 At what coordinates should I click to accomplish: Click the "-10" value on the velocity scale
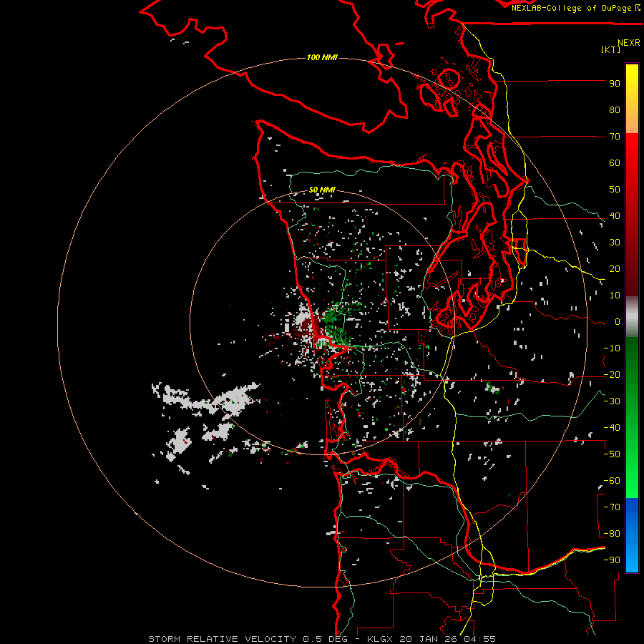point(612,348)
